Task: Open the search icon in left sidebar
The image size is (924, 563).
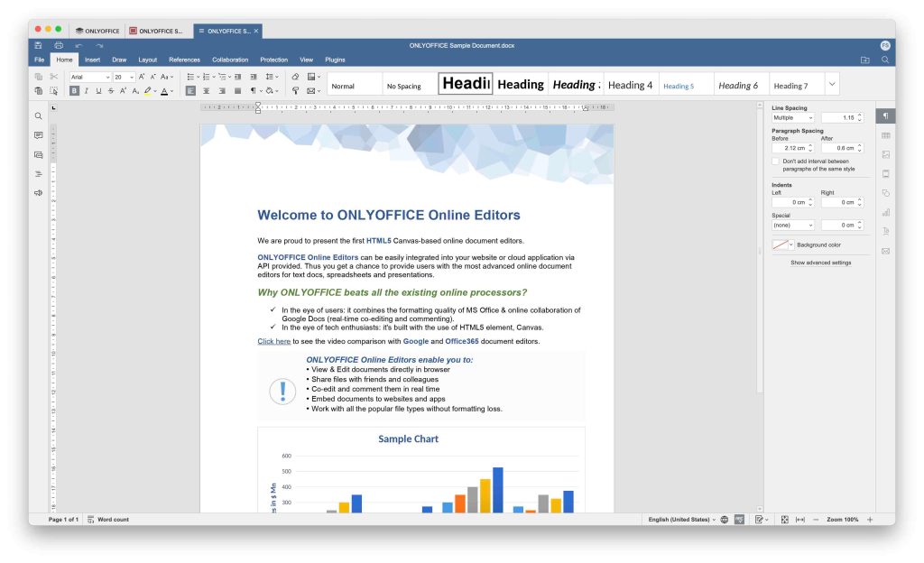Action: pos(39,116)
